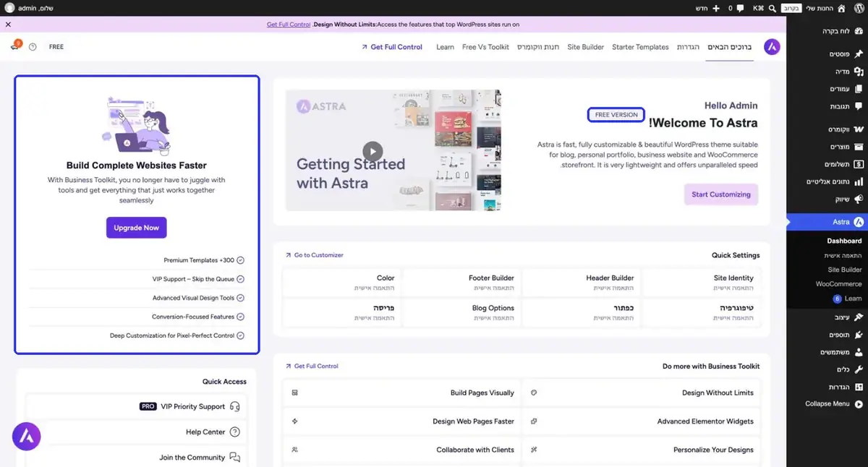Click the chat icon beside Join the Community
This screenshot has height=467, width=868.
coord(234,458)
